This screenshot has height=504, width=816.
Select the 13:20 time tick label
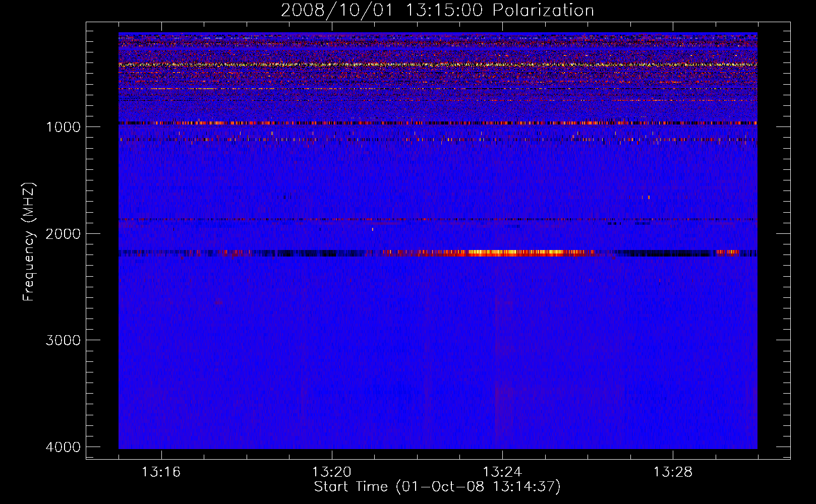point(331,472)
